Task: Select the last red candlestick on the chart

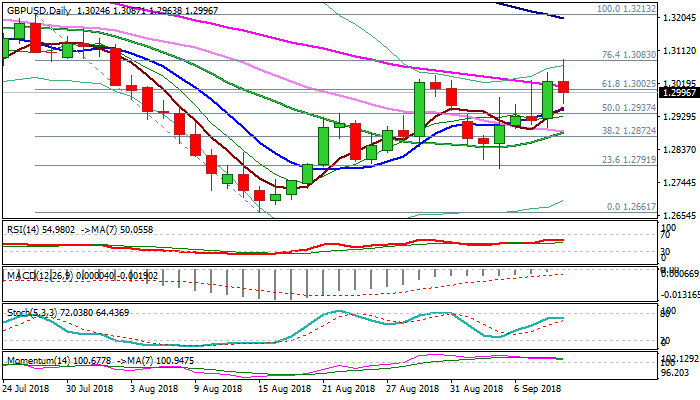Action: coord(563,87)
